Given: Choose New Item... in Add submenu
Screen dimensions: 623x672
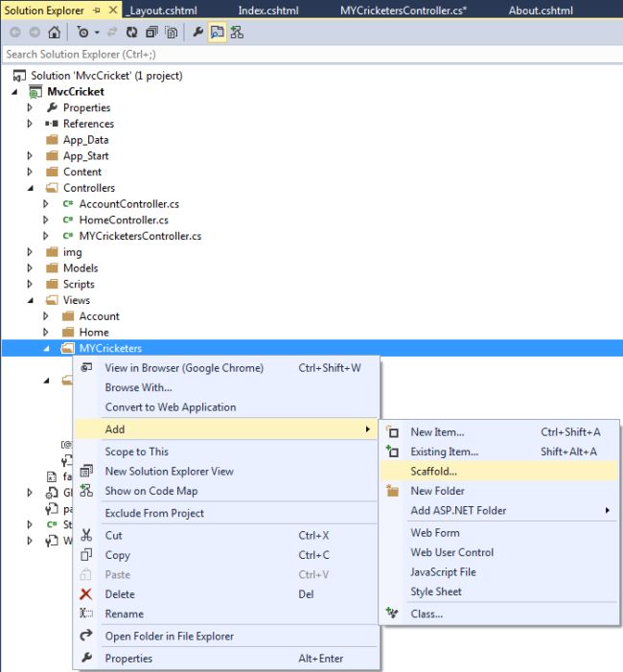Looking at the screenshot, I should (x=499, y=432).
